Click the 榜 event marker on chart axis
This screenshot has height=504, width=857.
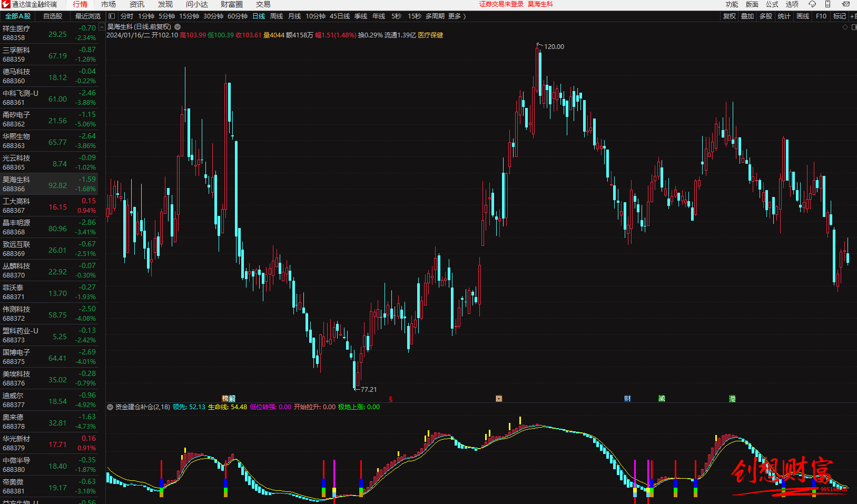tap(225, 399)
